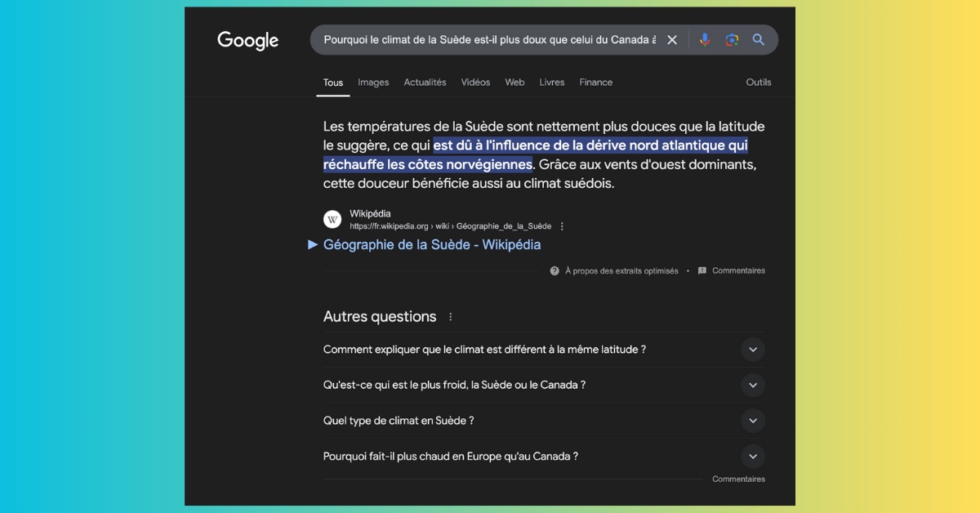
Task: Click the question text Quel type de climat en Suède ?
Action: 399,421
